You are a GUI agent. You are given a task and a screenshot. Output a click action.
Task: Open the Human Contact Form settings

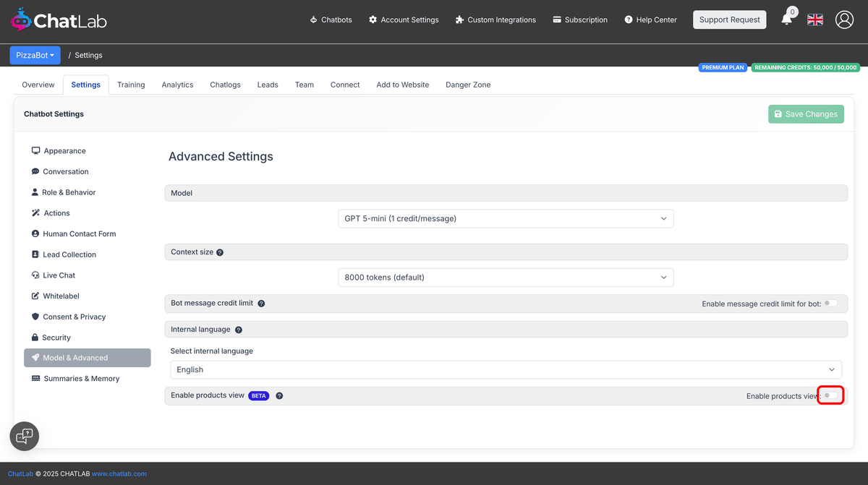(80, 233)
